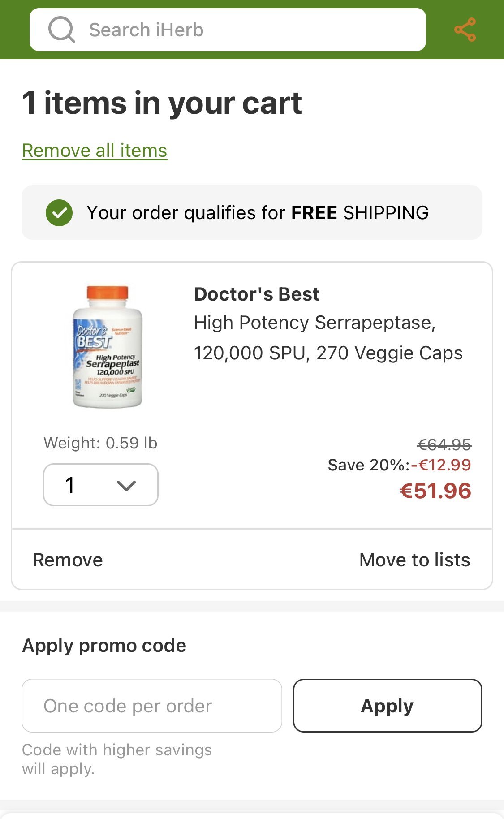This screenshot has height=819, width=504.
Task: Open the Doctor's Best bottle thumbnail
Action: coord(107,347)
